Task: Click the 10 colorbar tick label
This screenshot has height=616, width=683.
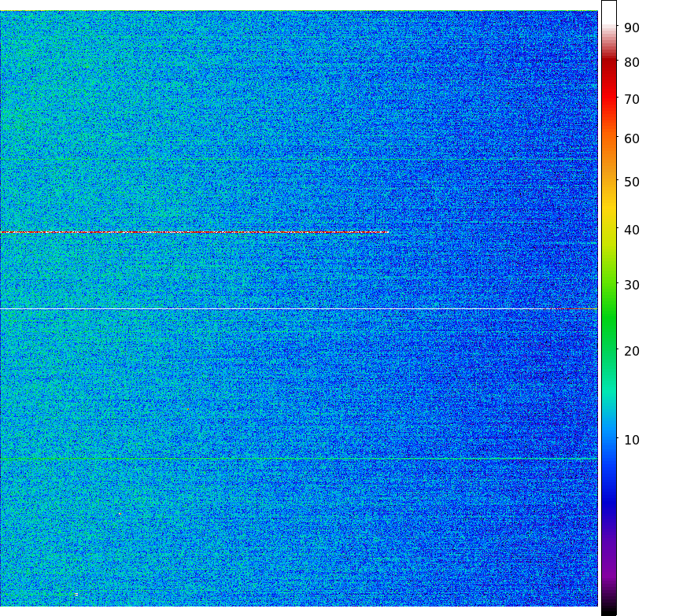Action: pos(631,440)
